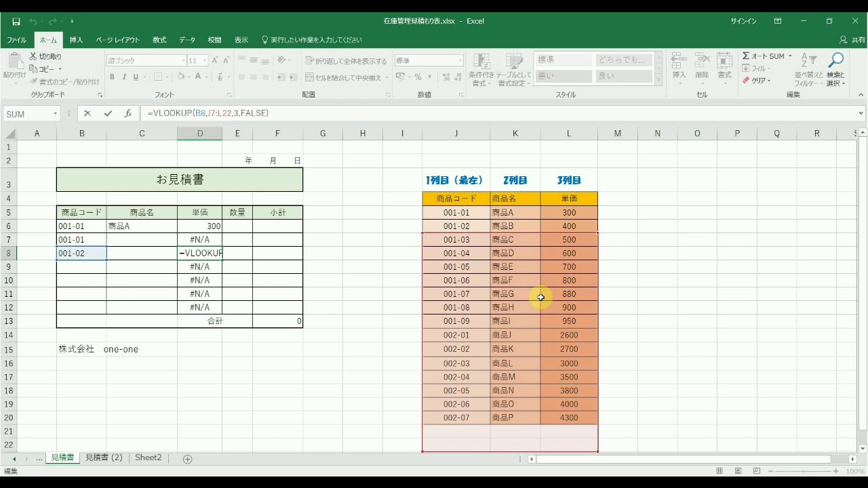Viewport: 868px width, 488px height.
Task: Switch to the Review (校閲) tab
Action: tap(214, 40)
